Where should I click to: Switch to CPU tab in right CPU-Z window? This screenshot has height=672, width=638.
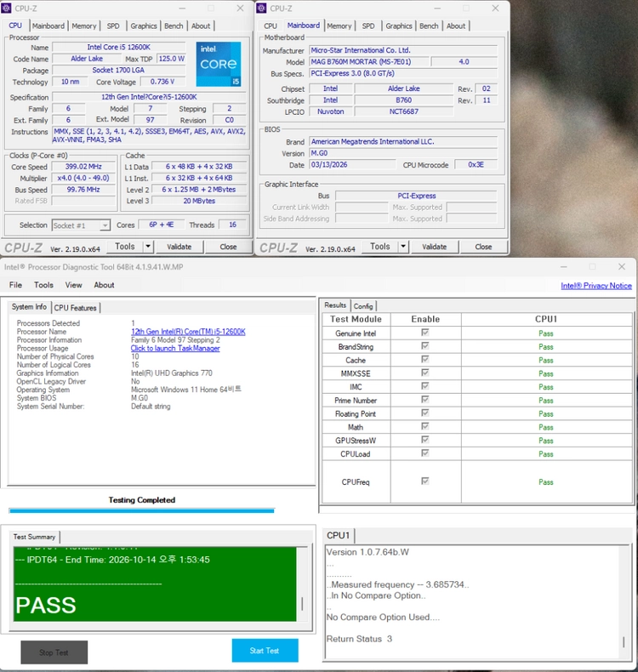tap(271, 26)
